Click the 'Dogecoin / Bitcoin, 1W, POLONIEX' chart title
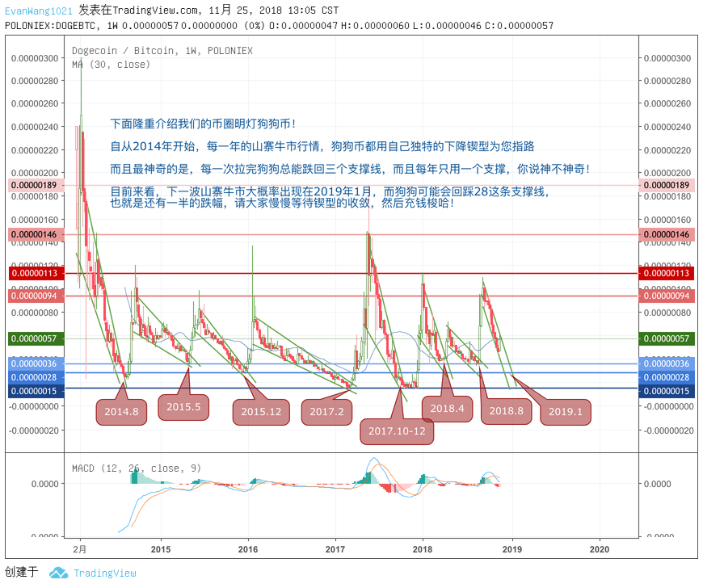Screen dimensions: 703x588 [x=162, y=51]
